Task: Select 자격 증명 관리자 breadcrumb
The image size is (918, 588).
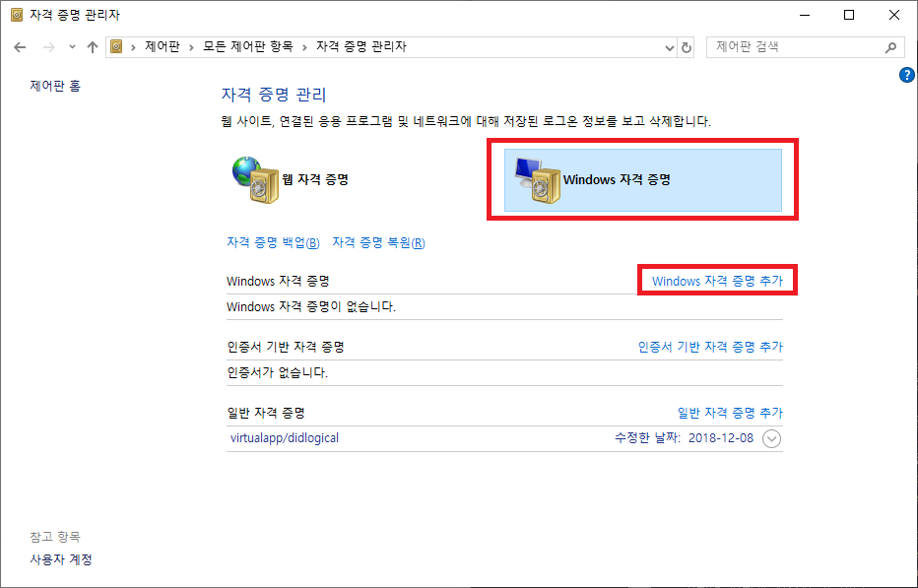Action: click(361, 47)
